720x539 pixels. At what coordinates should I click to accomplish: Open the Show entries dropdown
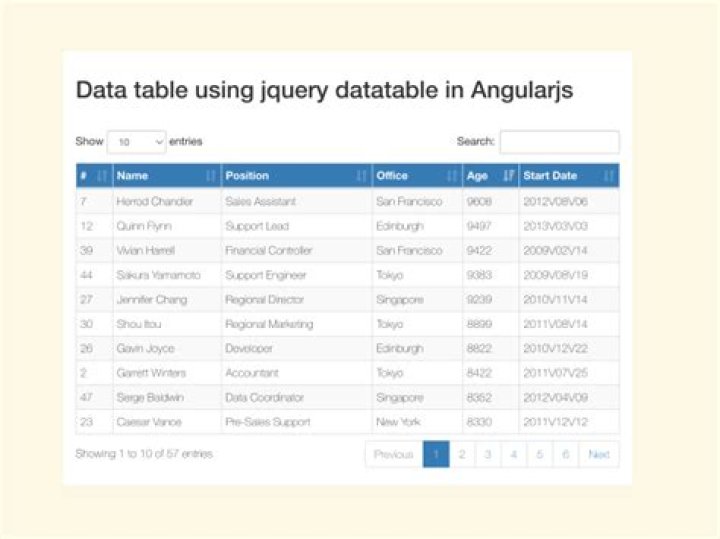(x=135, y=142)
